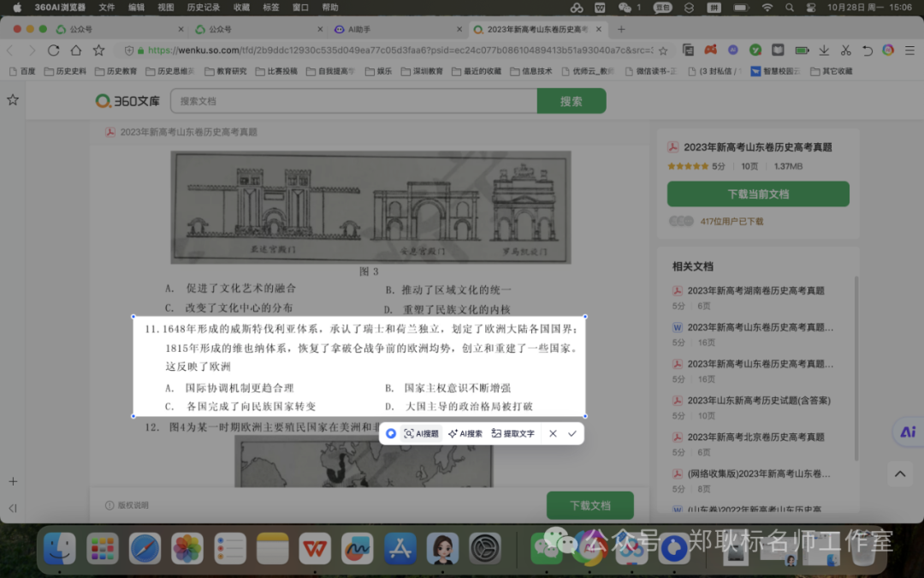Screen dimensions: 924x578
Task: Open the 历史教育 bookmark folder
Action: (x=116, y=71)
